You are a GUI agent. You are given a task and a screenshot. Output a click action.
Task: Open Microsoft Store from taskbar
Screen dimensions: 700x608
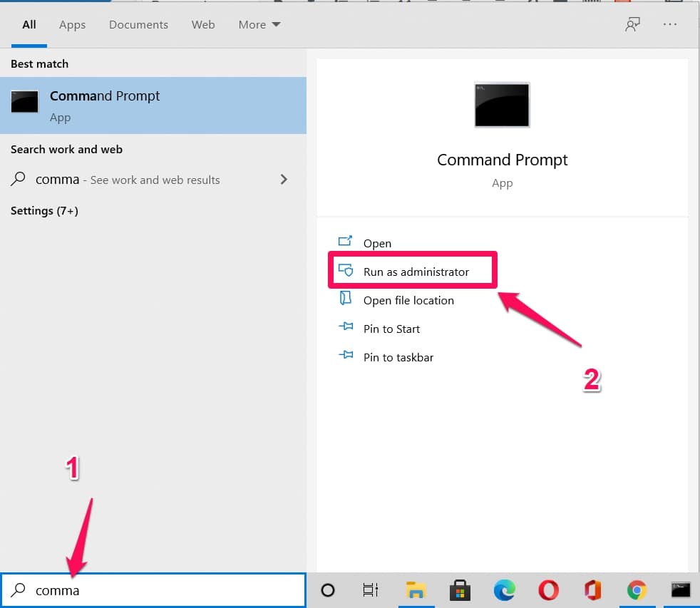click(460, 590)
